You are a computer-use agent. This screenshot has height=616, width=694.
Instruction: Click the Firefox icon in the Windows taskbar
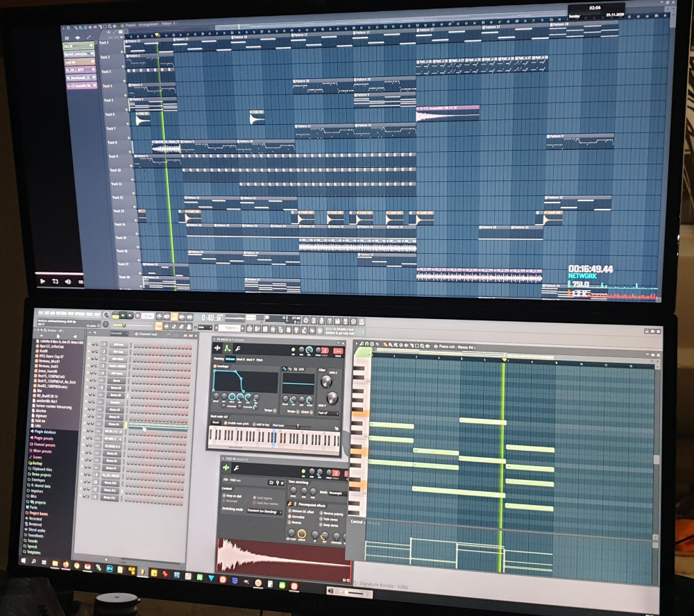click(67, 565)
